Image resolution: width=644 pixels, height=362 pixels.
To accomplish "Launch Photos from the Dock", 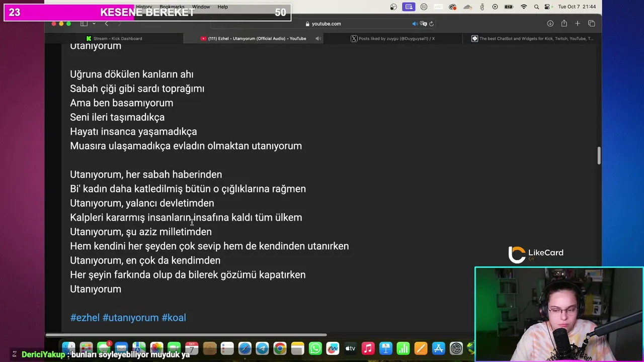I will [156, 348].
